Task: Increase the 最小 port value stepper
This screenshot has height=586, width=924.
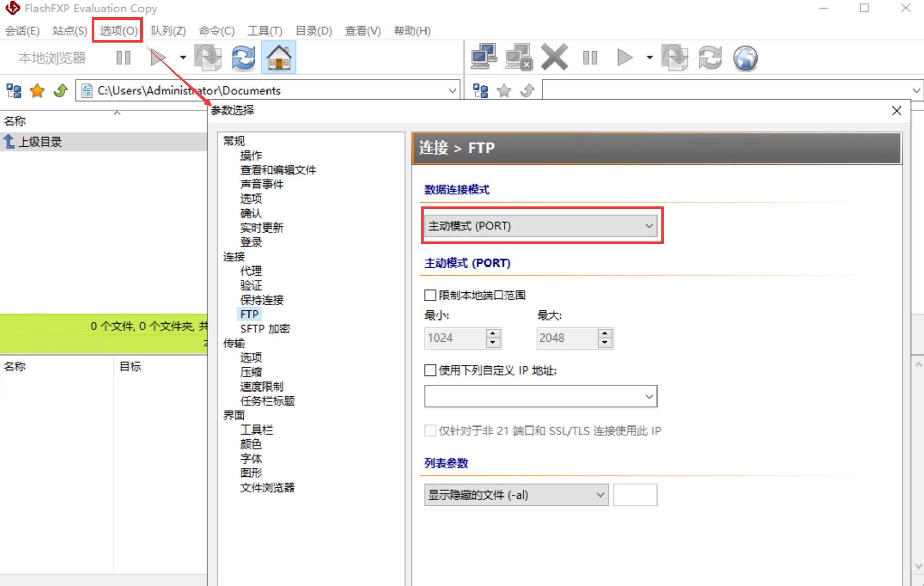Action: (493, 333)
